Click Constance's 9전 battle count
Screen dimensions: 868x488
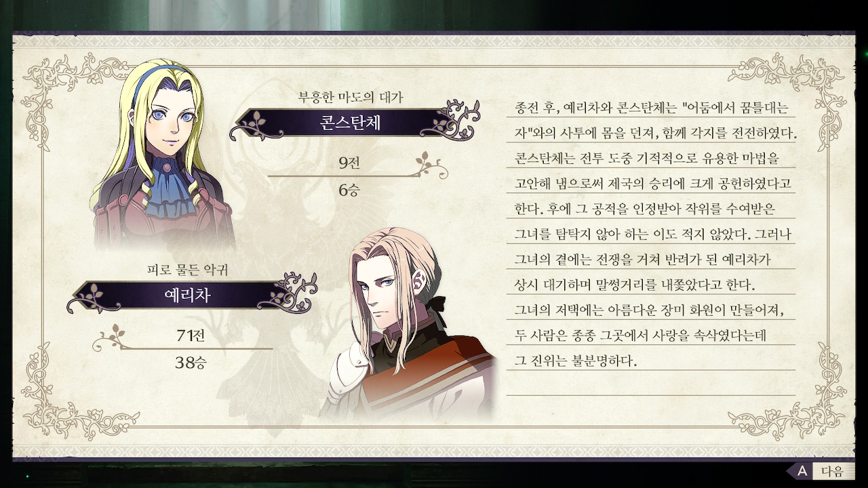pyautogui.click(x=350, y=162)
